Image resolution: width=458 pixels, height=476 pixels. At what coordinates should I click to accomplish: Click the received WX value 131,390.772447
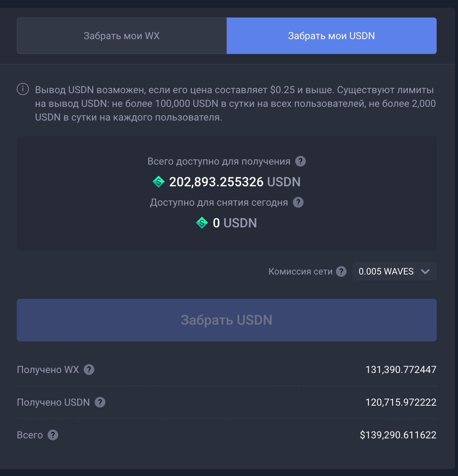tap(401, 370)
